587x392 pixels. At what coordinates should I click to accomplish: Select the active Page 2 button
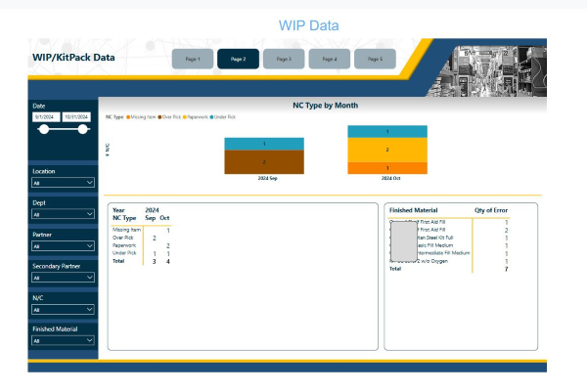click(238, 59)
